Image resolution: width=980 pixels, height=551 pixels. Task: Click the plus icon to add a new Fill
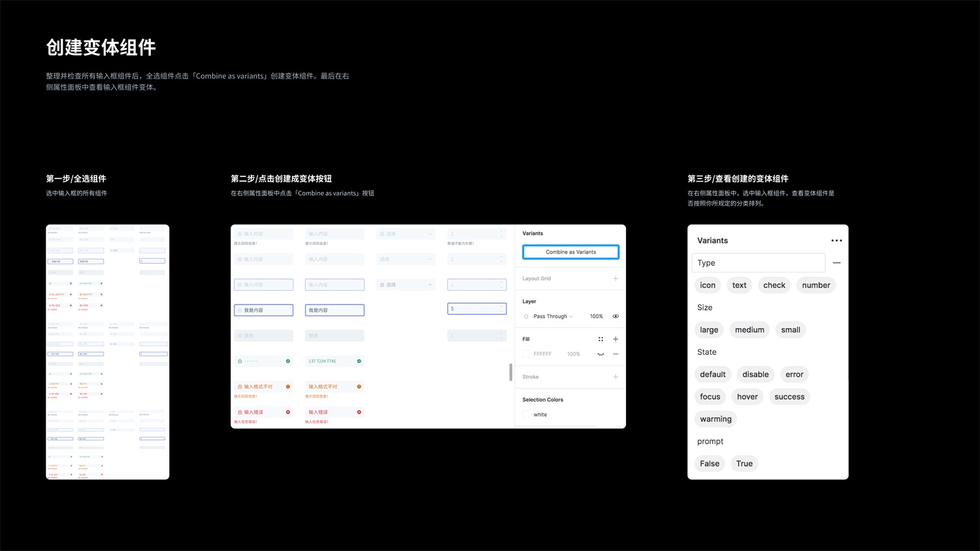coord(615,339)
